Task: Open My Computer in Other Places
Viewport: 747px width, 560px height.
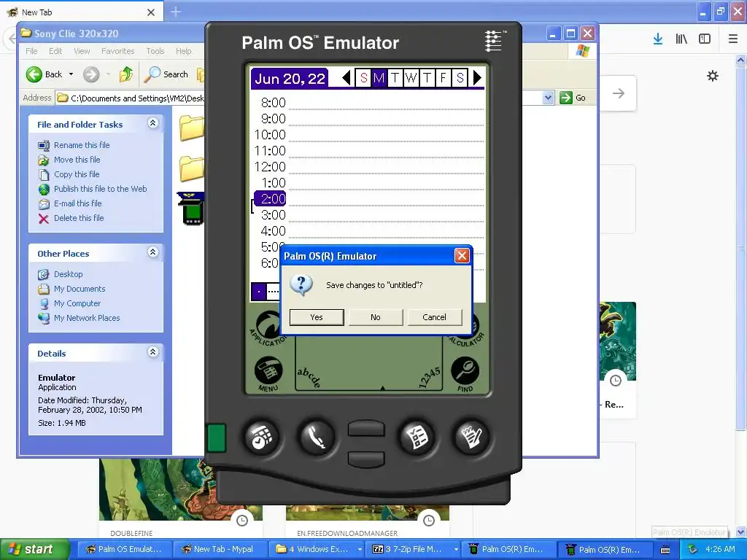Action: [77, 303]
